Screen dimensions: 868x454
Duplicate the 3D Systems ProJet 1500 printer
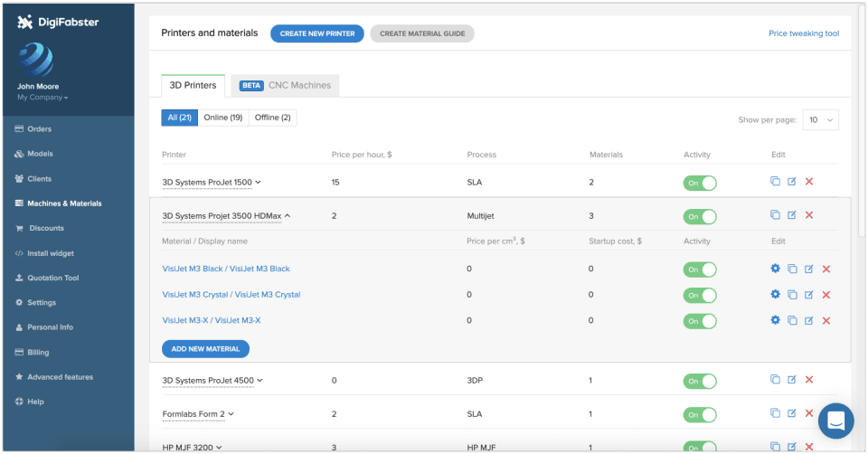775,182
